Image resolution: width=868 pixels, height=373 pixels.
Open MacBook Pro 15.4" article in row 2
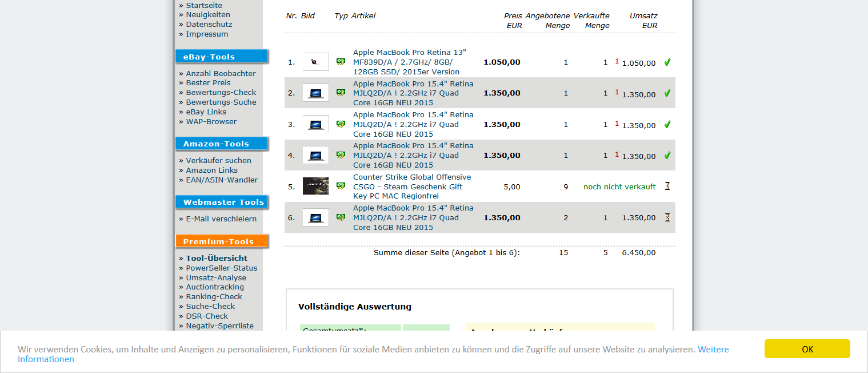[413, 93]
